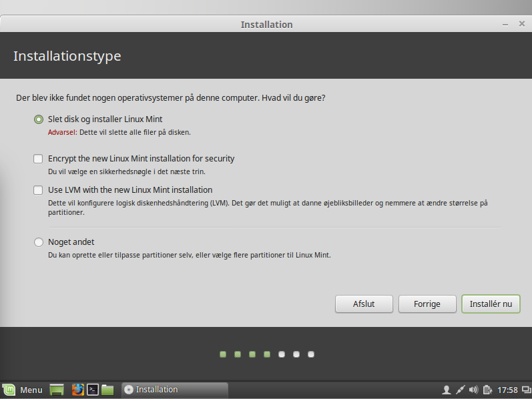
Task: Switch to Installation window in taskbar
Action: (x=175, y=390)
